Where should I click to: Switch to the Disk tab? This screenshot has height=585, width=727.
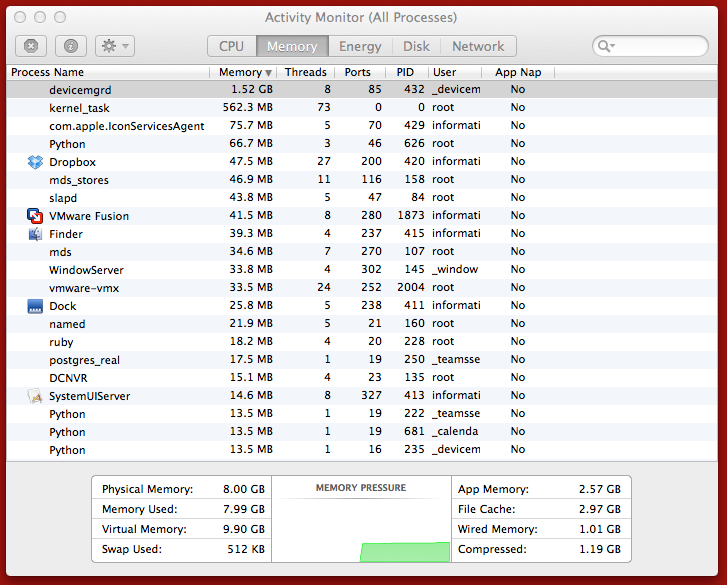(416, 46)
